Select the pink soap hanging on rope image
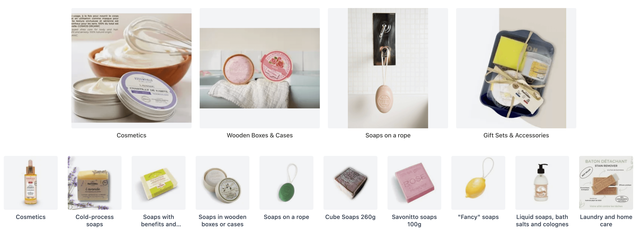644x234 pixels. (388, 68)
